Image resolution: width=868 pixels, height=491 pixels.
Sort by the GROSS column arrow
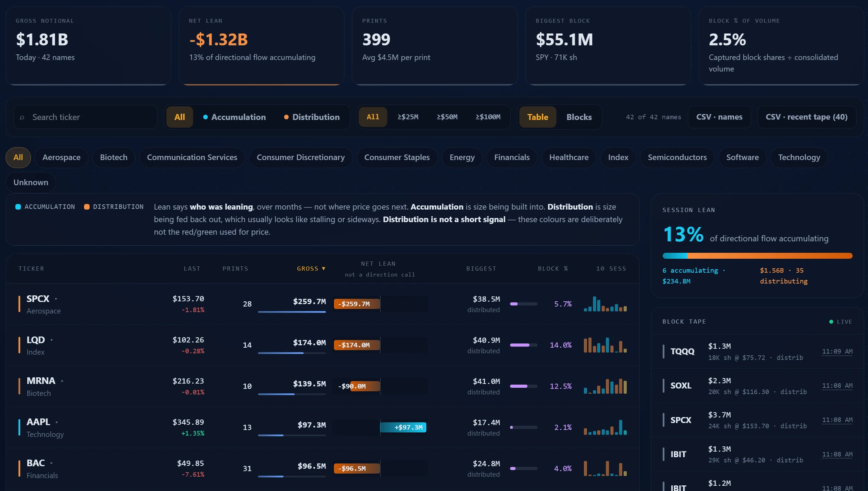[323, 269]
